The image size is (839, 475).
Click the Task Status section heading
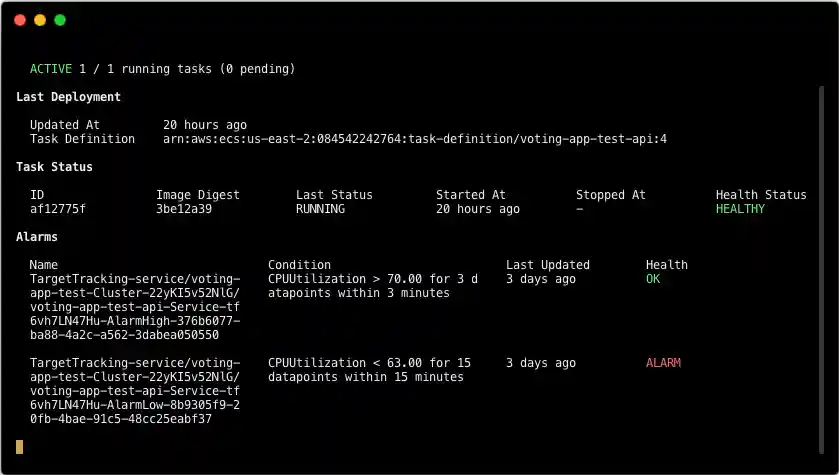pyautogui.click(x=54, y=167)
